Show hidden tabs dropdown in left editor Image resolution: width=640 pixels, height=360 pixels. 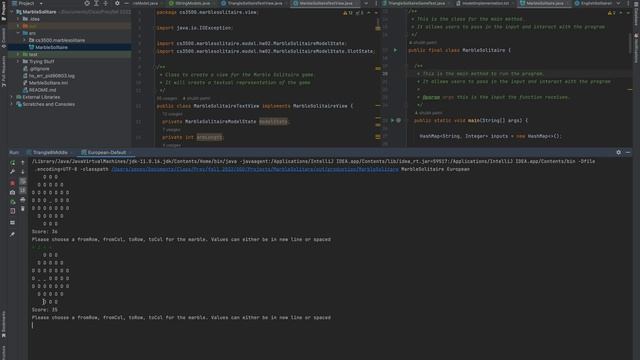tap(366, 3)
